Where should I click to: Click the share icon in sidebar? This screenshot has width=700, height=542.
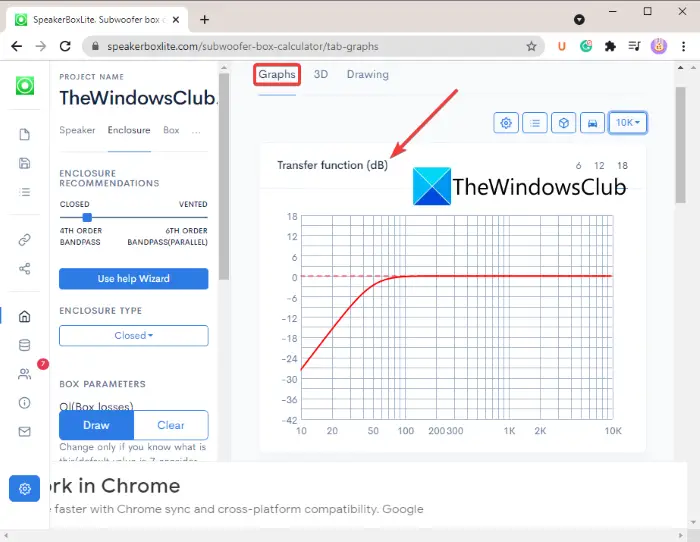coord(25,268)
